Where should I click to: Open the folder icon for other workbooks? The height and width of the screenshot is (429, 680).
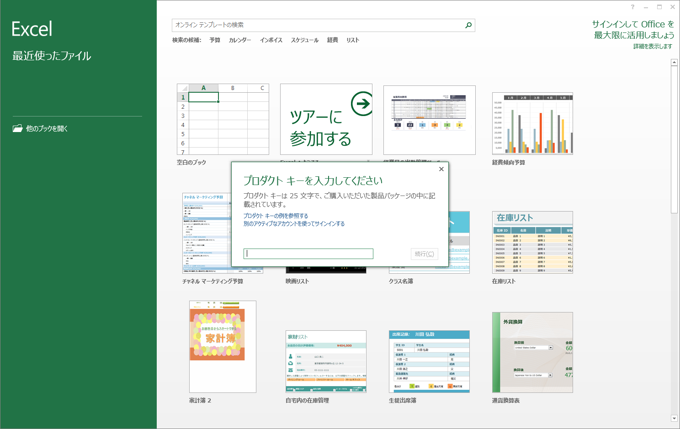[17, 128]
